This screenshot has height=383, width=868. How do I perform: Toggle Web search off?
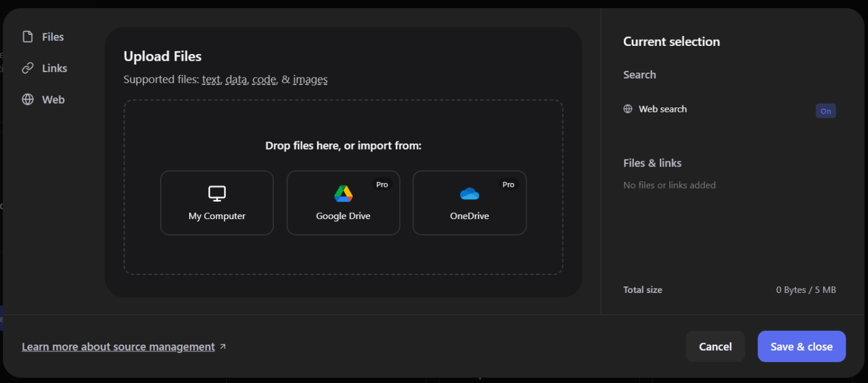point(825,110)
